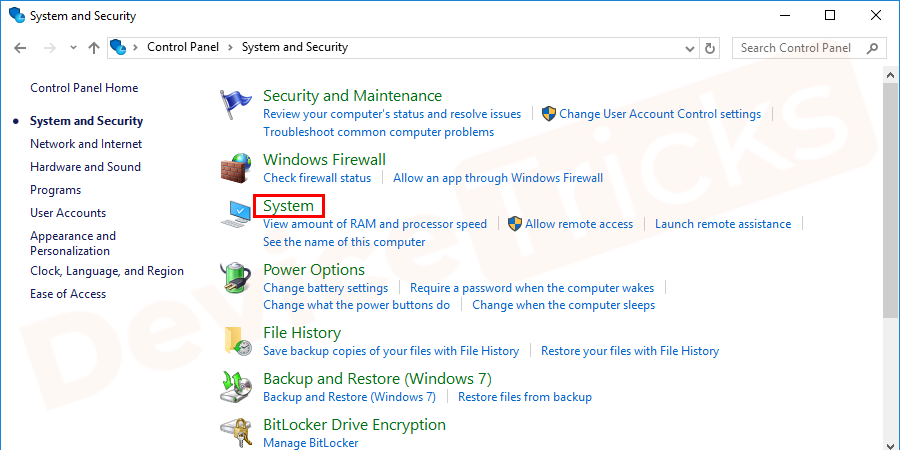Open Network and Internet category
Screen dimensions: 900x450
click(86, 144)
